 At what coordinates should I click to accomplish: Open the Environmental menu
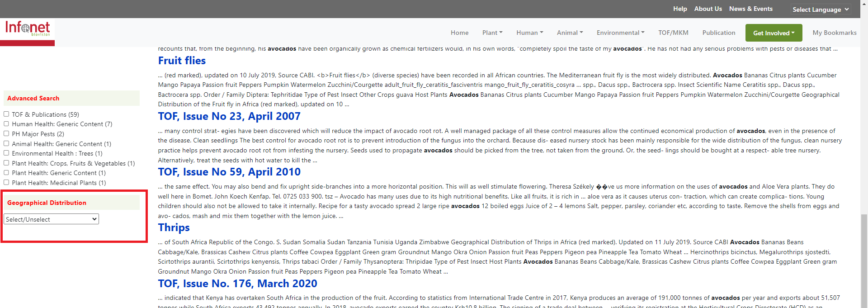[620, 33]
